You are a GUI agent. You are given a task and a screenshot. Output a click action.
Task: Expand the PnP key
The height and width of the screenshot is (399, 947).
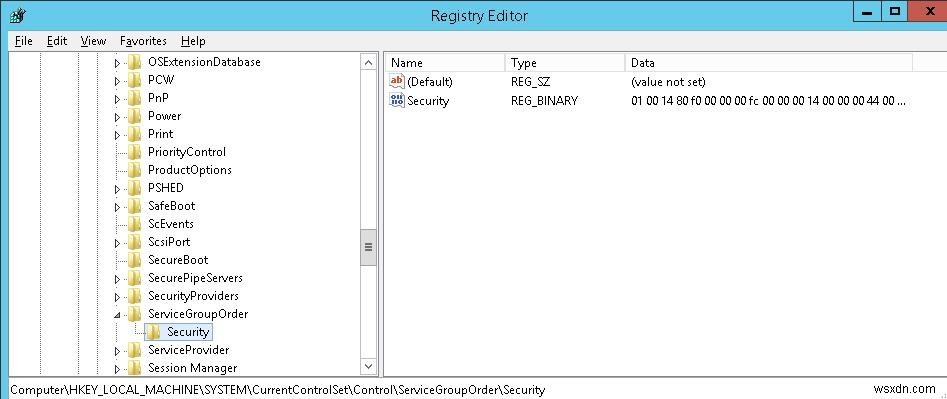click(x=117, y=98)
